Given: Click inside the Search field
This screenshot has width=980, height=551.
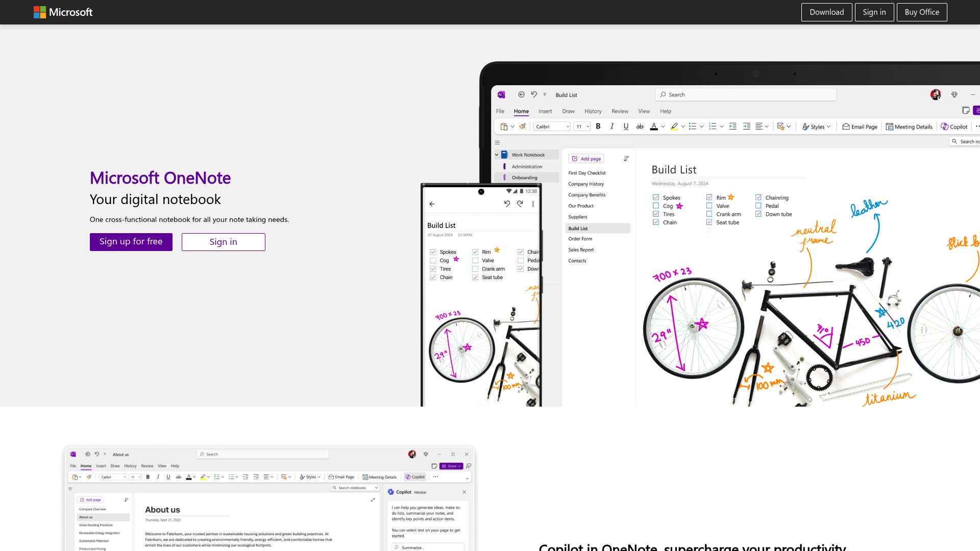Looking at the screenshot, I should click(745, 94).
